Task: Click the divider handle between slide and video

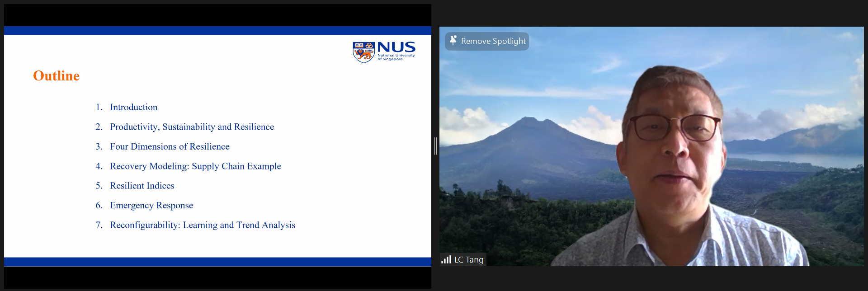Action: (435, 146)
